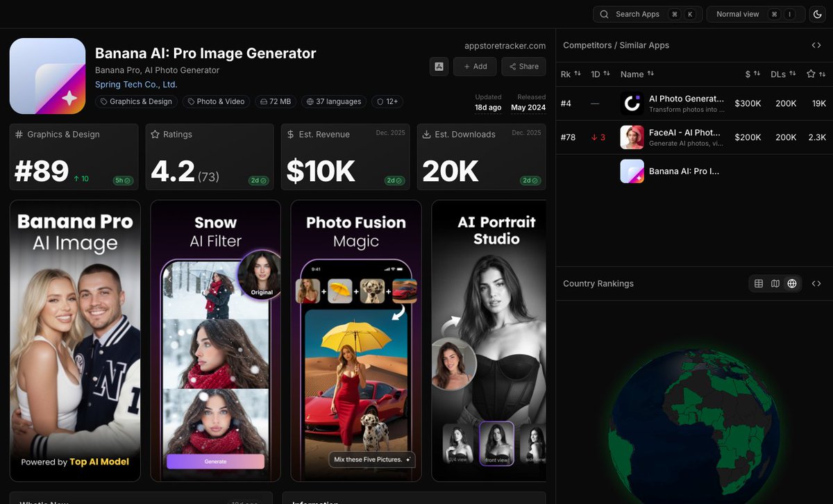Switch Country Rankings to globe view
Screen dimensions: 833x504
pos(792,283)
